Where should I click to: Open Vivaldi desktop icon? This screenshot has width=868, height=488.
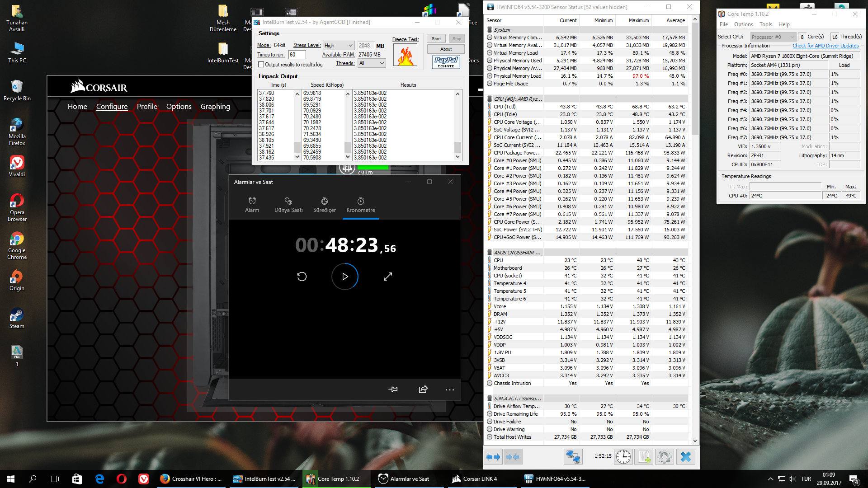click(17, 166)
